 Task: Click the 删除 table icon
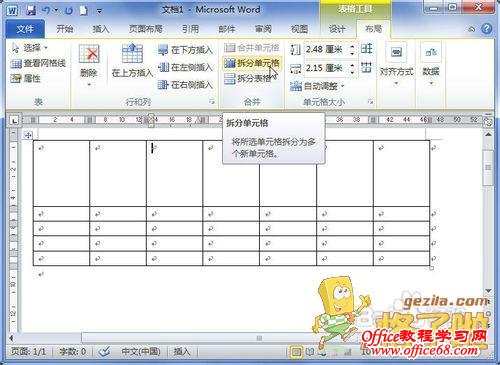89,54
